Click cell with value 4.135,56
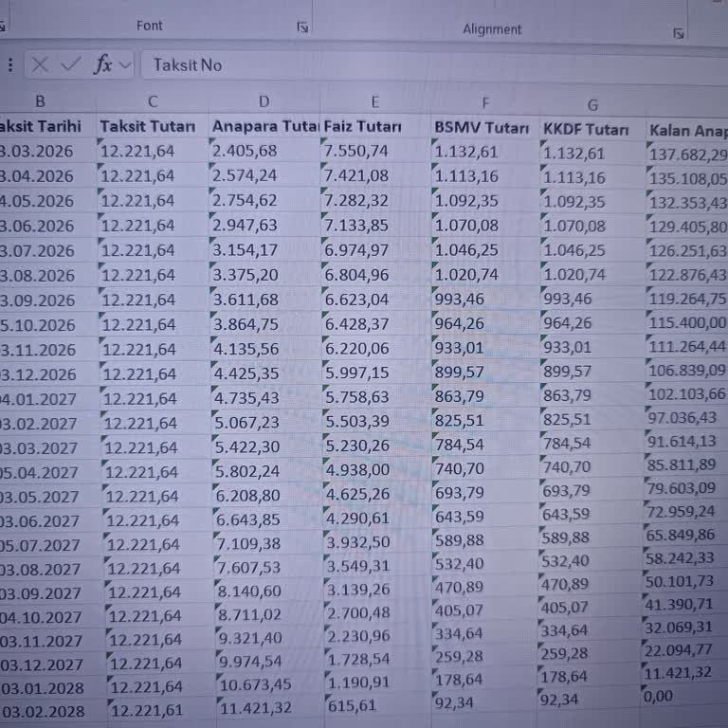 click(x=265, y=349)
